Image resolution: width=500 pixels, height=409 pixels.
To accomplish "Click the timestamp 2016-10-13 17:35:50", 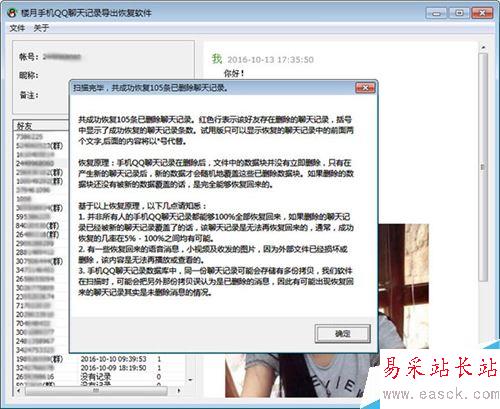I will click(x=270, y=60).
